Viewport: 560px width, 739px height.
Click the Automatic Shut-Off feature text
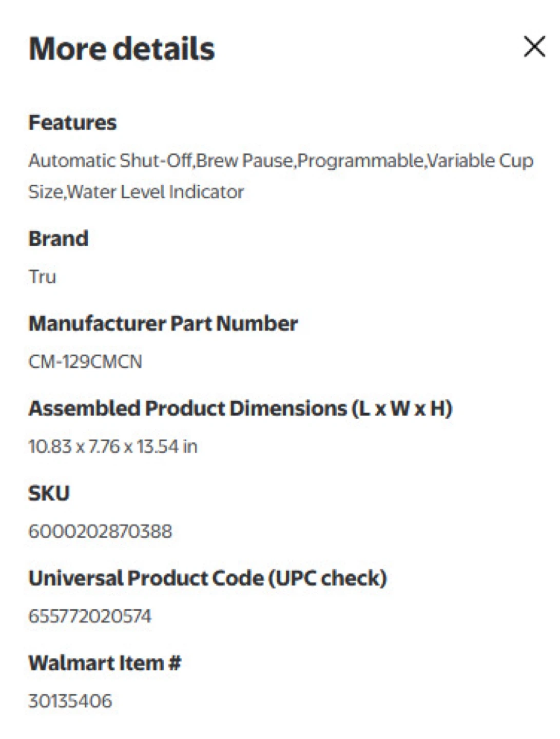coord(110,161)
